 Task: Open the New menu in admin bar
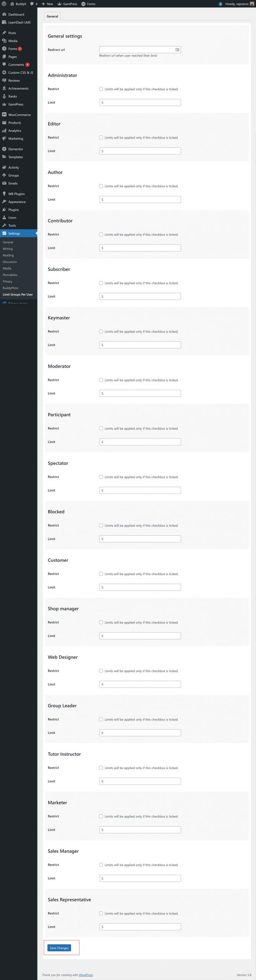click(x=47, y=4)
